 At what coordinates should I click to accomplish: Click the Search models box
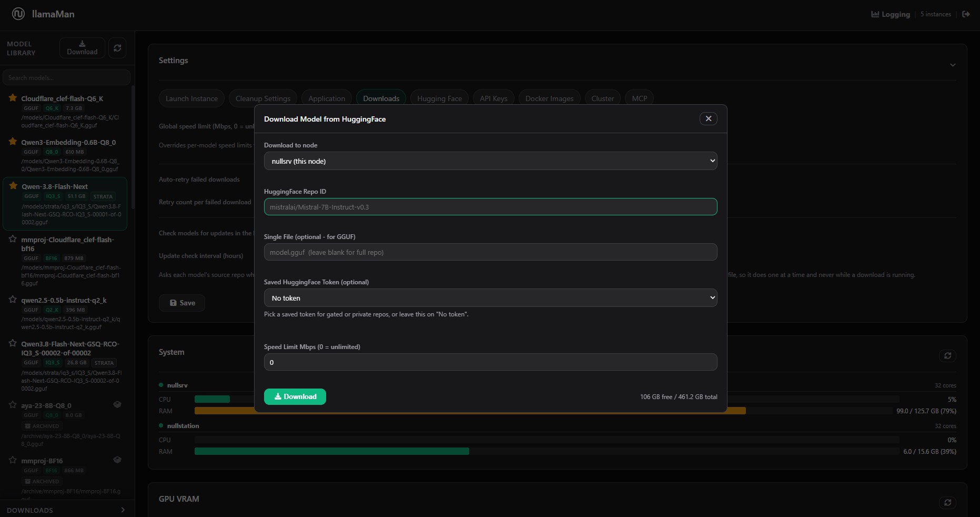pyautogui.click(x=66, y=77)
